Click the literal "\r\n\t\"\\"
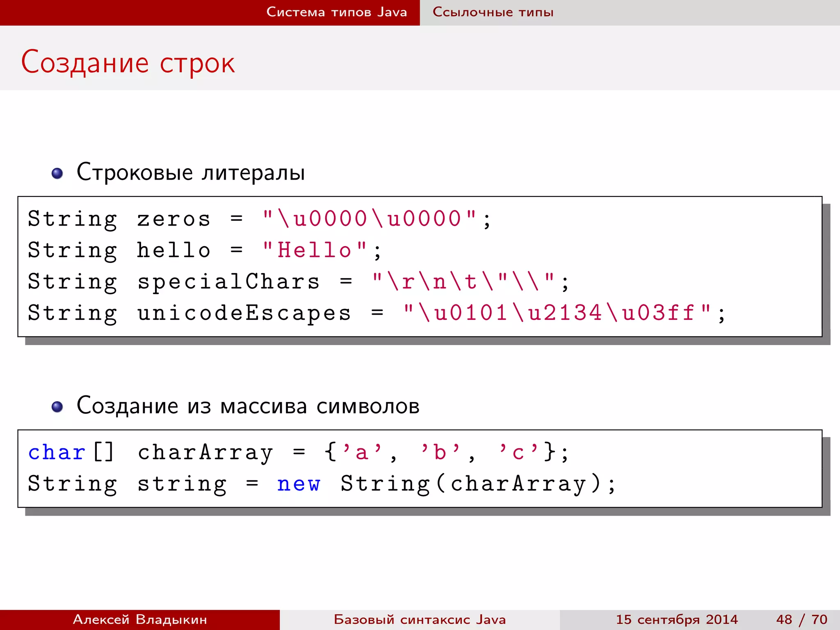 (x=464, y=281)
